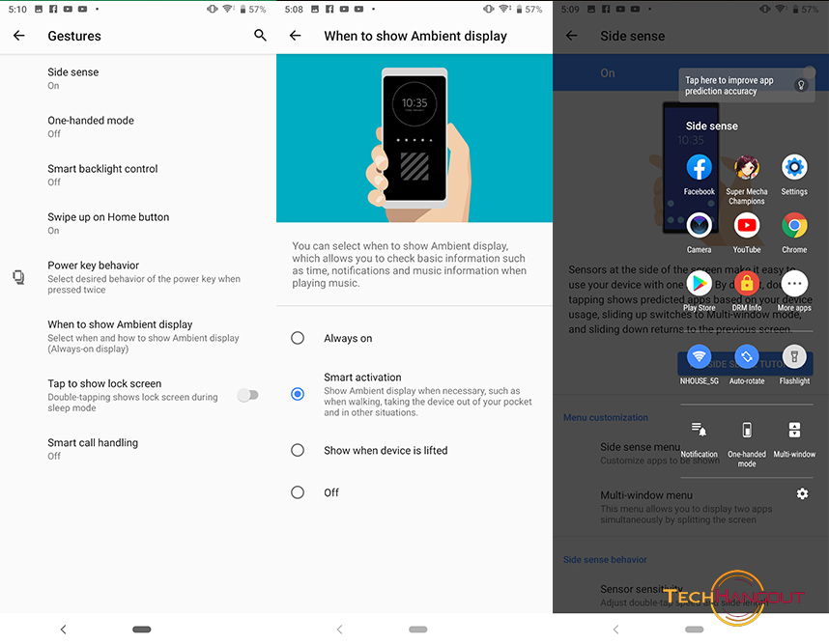Activate One-handed mode shortcut icon
This screenshot has height=644, width=829.
747,430
